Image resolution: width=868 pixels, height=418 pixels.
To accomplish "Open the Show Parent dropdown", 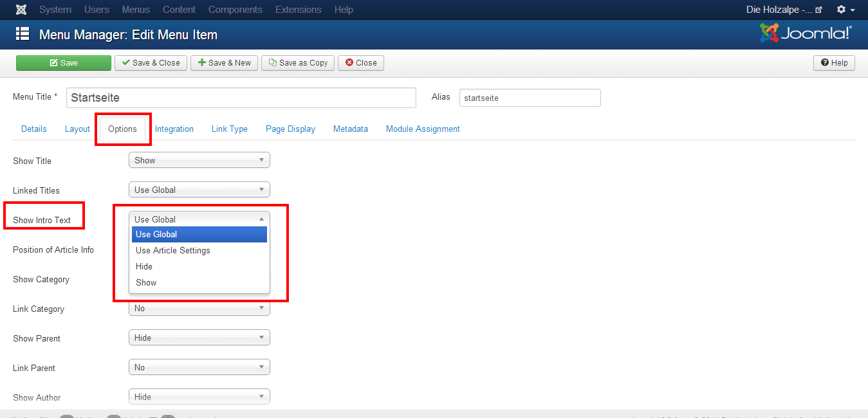I will coord(199,338).
